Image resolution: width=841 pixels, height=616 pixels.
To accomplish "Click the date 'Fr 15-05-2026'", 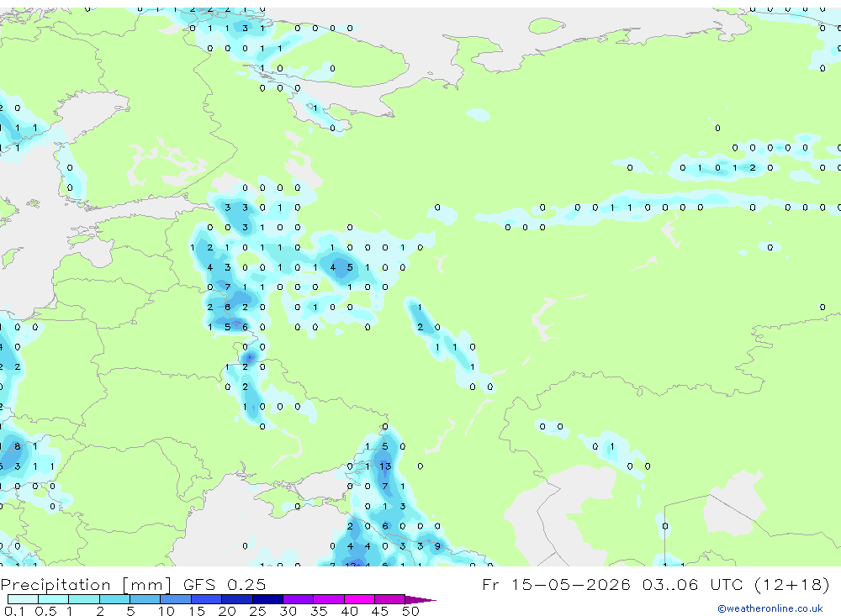I will [x=556, y=584].
